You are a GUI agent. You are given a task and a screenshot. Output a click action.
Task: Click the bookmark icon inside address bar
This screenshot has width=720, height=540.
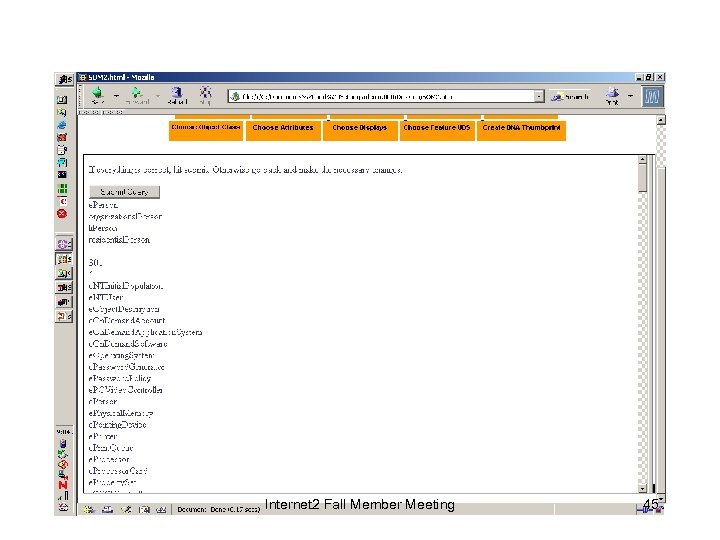[235, 96]
